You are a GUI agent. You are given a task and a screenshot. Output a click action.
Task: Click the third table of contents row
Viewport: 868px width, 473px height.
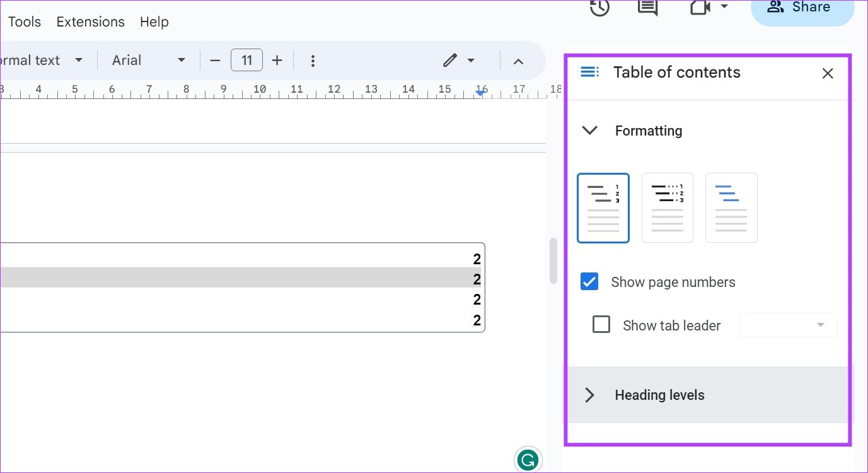tap(241, 299)
